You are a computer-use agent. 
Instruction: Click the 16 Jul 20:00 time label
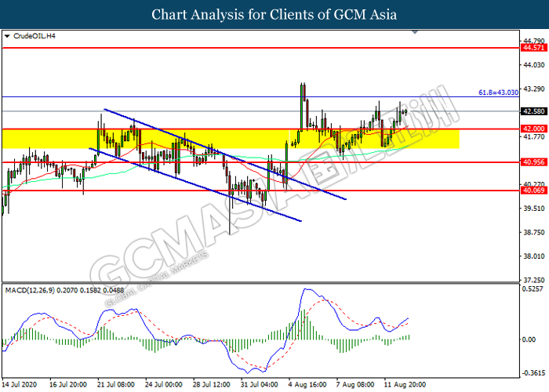click(x=68, y=384)
